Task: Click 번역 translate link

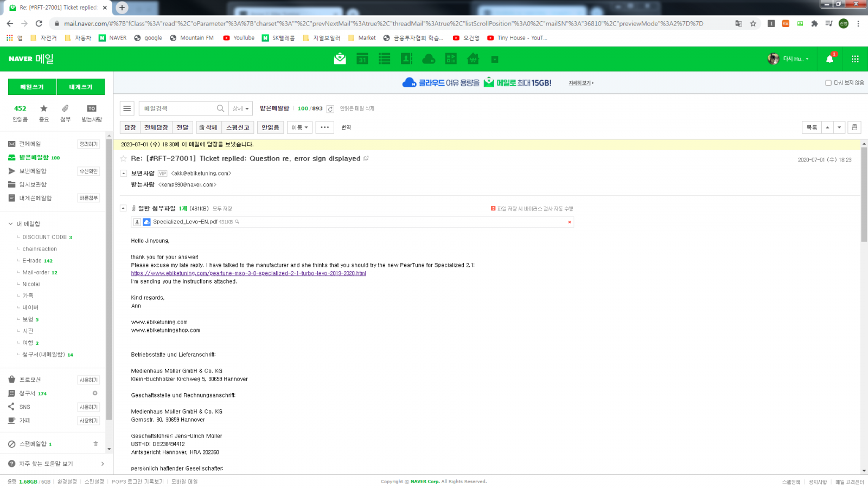Action: pyautogui.click(x=346, y=127)
